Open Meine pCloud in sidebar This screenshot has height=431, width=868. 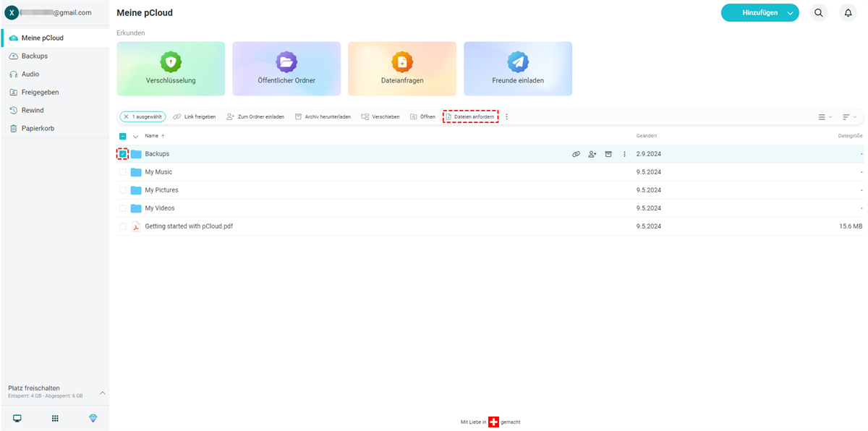click(55, 38)
